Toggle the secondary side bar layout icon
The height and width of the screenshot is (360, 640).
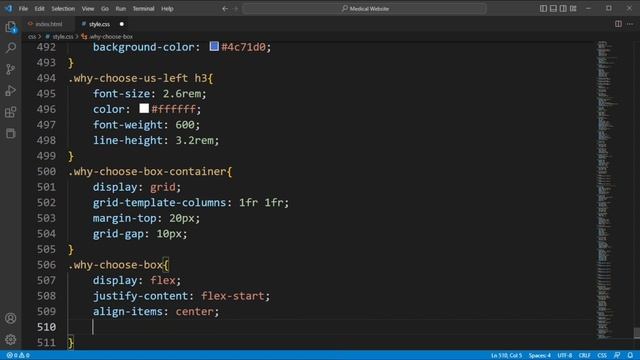click(x=563, y=9)
